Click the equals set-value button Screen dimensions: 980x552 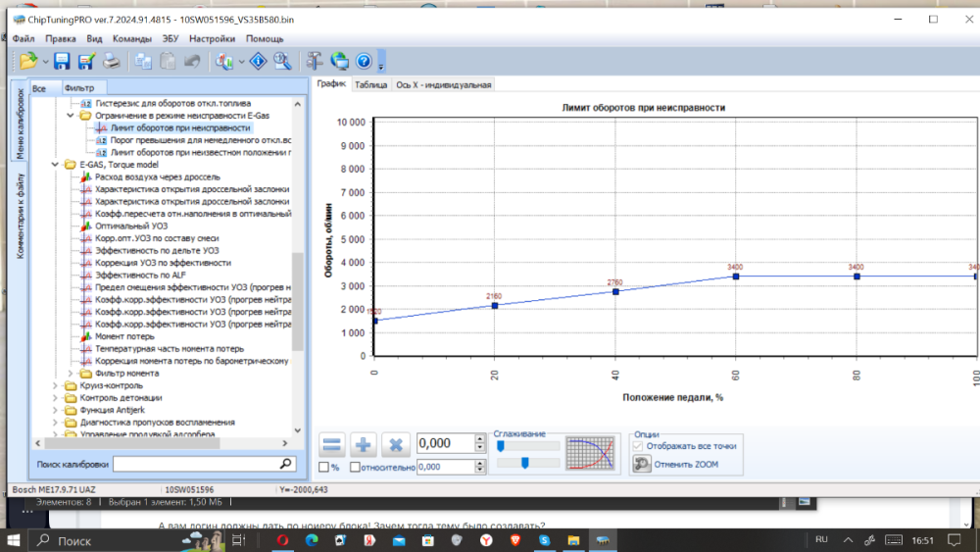332,445
